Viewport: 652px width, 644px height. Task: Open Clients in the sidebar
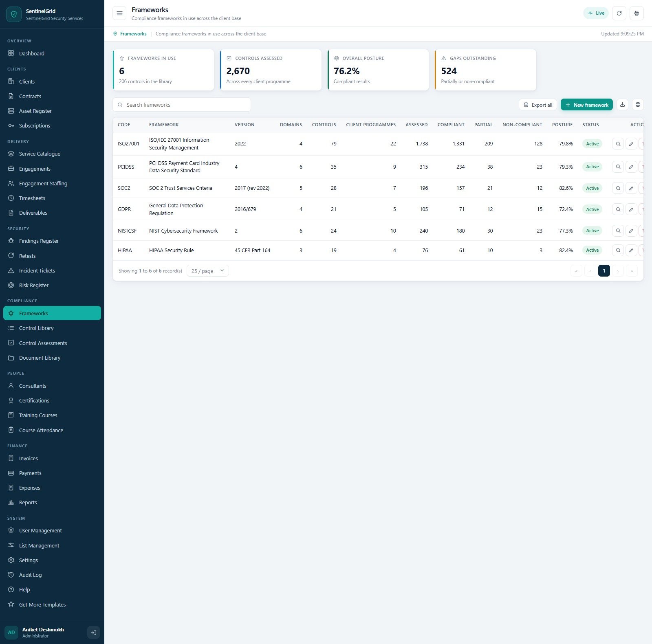point(52,81)
